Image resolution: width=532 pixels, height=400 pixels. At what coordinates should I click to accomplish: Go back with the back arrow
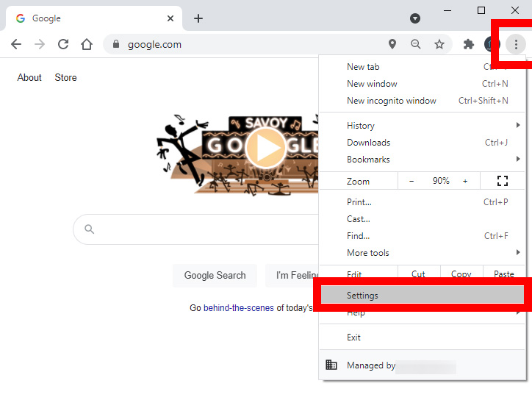click(x=16, y=44)
